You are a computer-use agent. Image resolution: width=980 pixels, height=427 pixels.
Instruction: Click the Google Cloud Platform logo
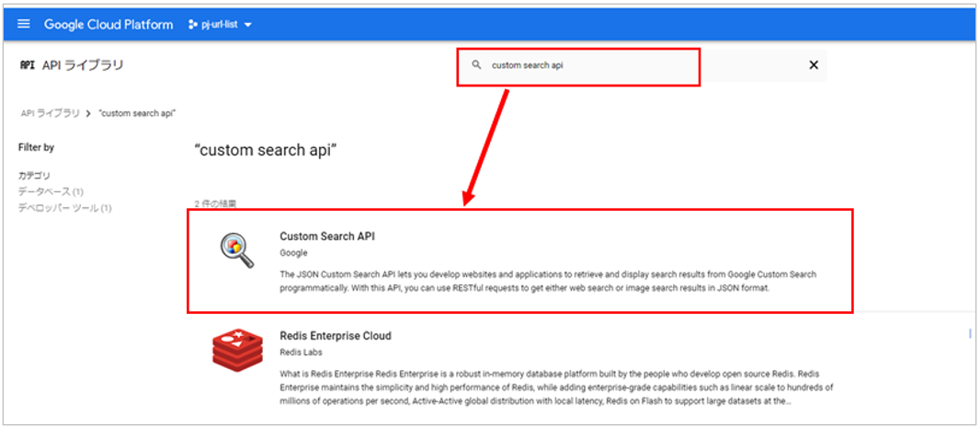tap(108, 25)
